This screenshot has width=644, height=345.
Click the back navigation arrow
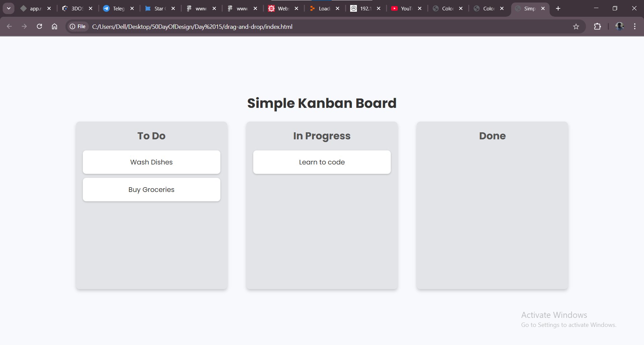[9, 26]
